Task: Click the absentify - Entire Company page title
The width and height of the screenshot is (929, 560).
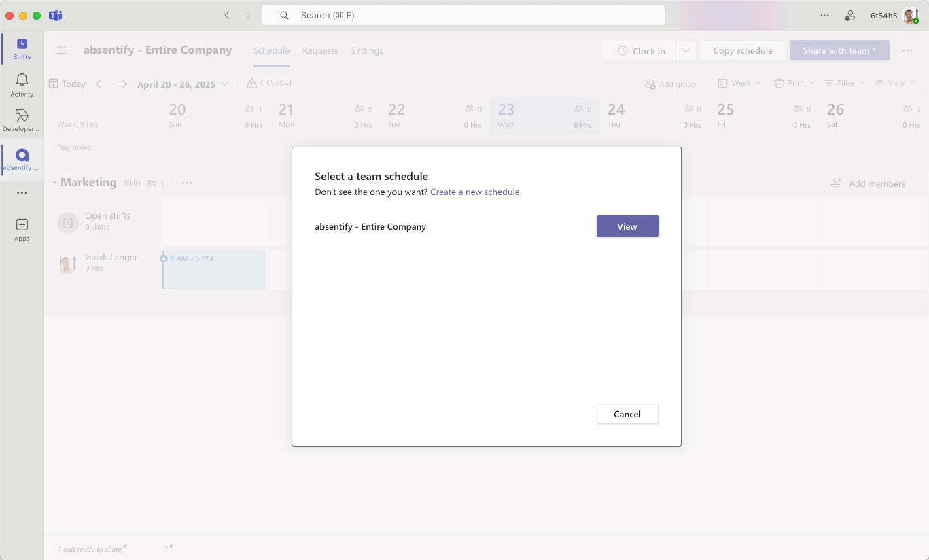Action: [158, 50]
